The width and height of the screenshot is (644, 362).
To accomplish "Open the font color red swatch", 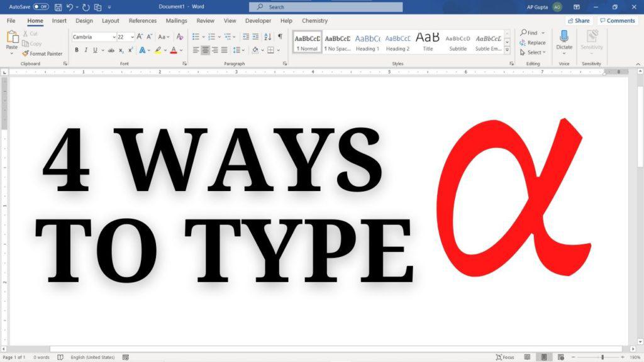I will tap(174, 50).
